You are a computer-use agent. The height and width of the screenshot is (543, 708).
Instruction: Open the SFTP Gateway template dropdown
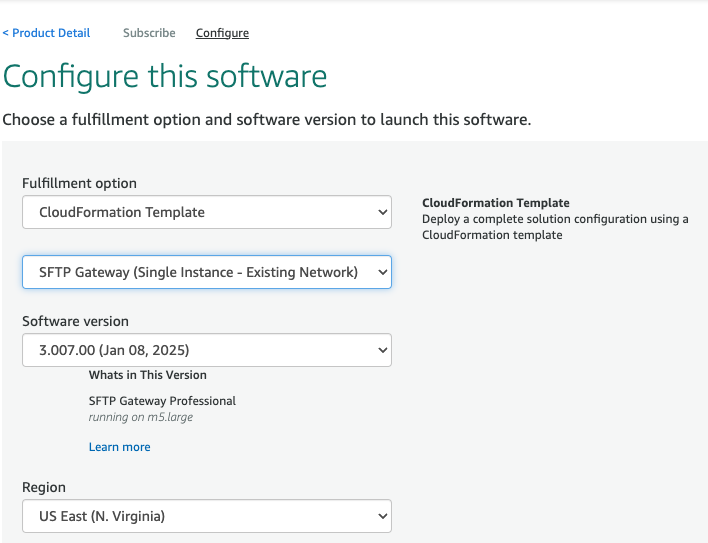coord(207,272)
